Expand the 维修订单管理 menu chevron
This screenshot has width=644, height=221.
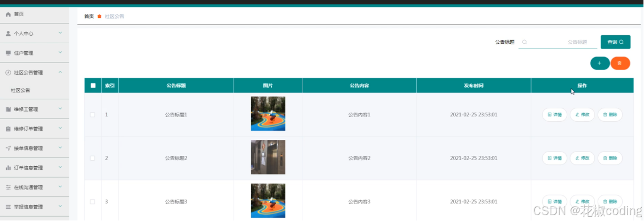(x=60, y=128)
